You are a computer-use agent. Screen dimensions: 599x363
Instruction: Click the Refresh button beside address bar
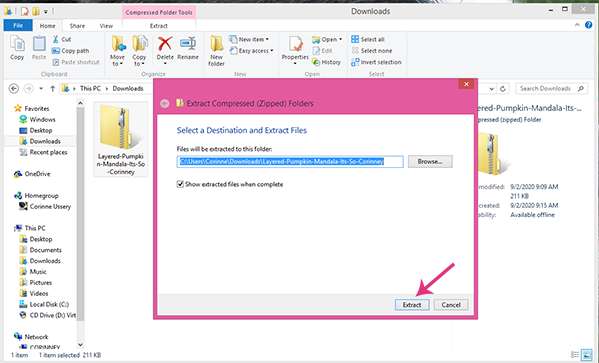point(503,89)
